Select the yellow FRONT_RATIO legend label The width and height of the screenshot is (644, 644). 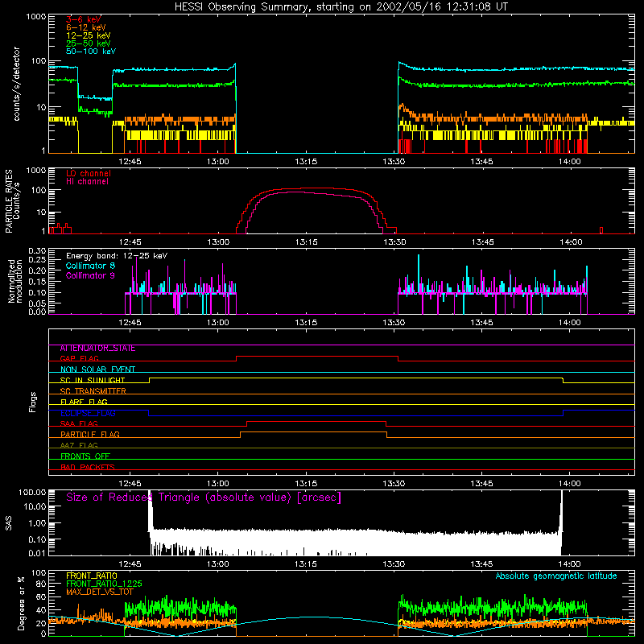click(x=91, y=576)
